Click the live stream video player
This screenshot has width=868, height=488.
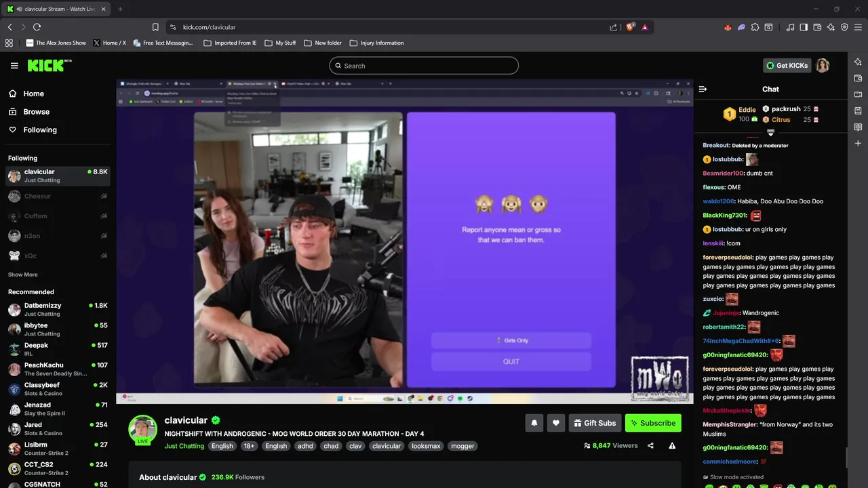405,241
